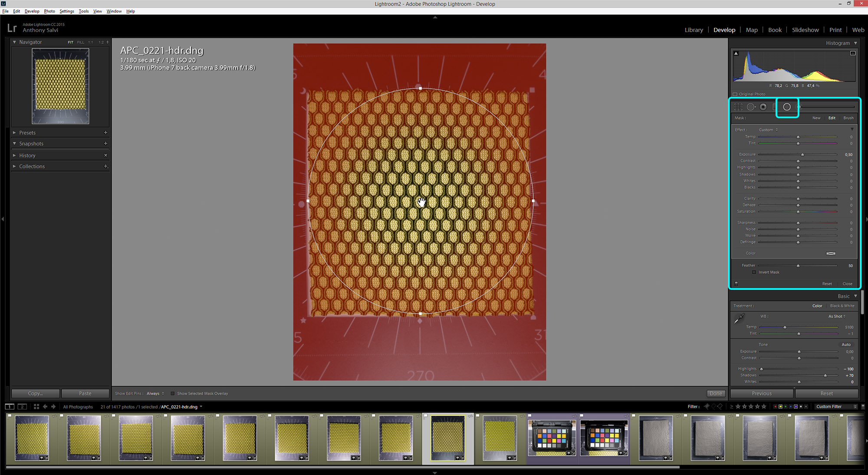Image resolution: width=868 pixels, height=475 pixels.
Task: Add a new snapshot with plus icon
Action: point(105,144)
